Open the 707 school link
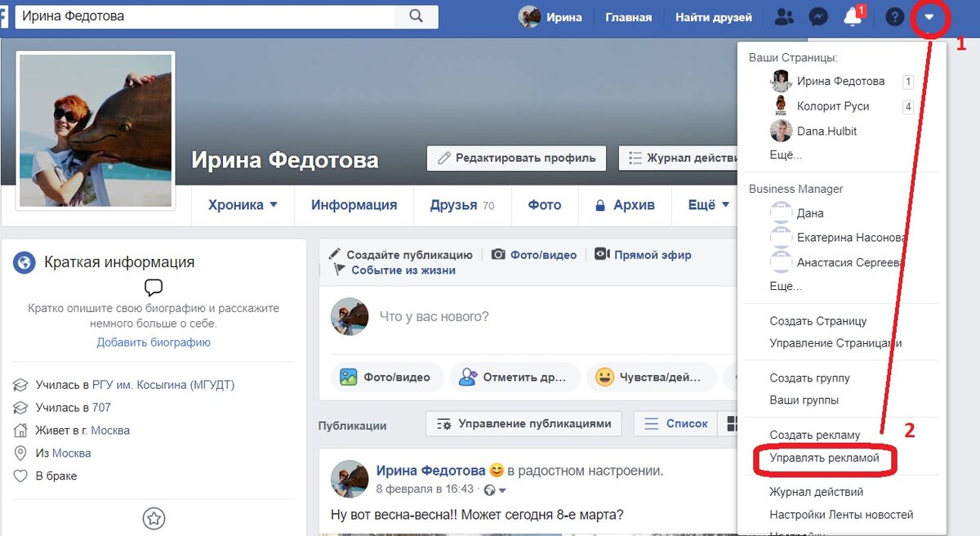This screenshot has height=536, width=980. [101, 408]
